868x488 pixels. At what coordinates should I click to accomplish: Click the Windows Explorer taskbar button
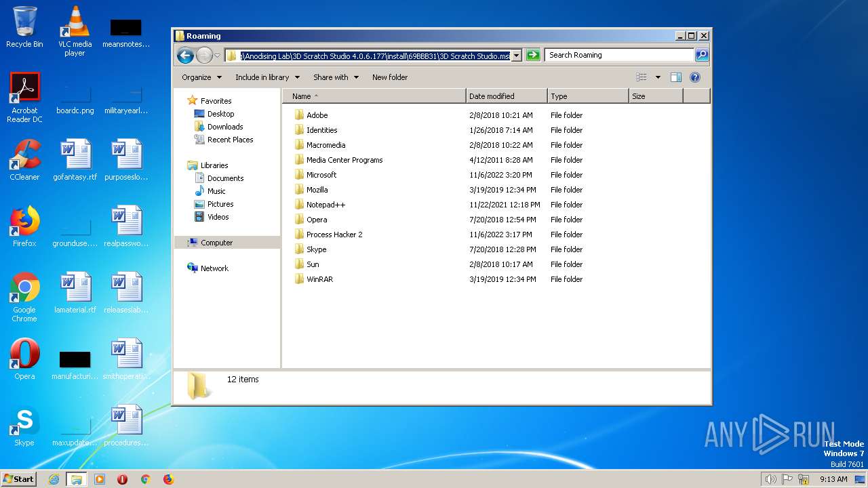tap(77, 479)
